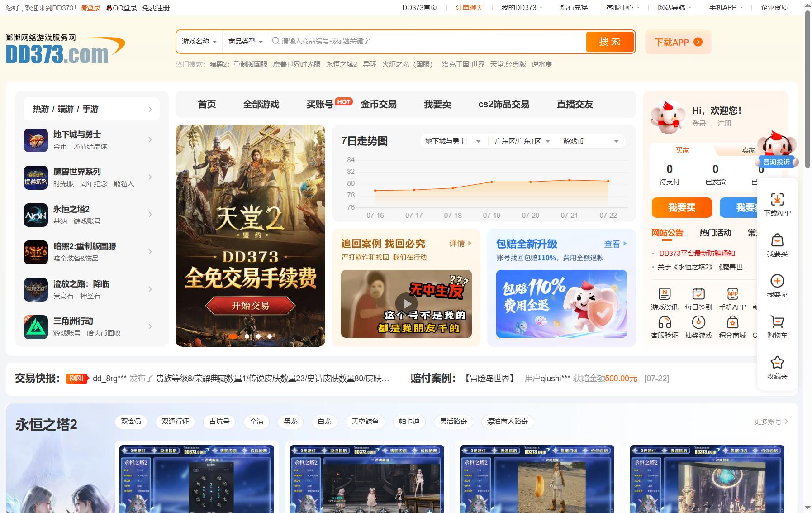Open the 收藏夹 star icon
The width and height of the screenshot is (812, 513).
click(x=777, y=362)
